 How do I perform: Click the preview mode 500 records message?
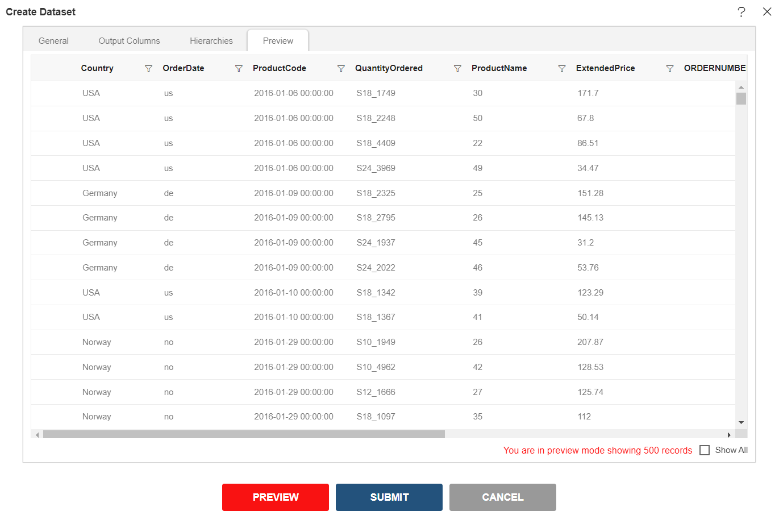[x=598, y=450]
